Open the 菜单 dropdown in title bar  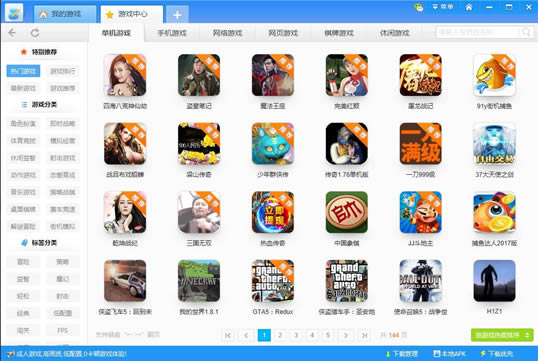point(443,7)
